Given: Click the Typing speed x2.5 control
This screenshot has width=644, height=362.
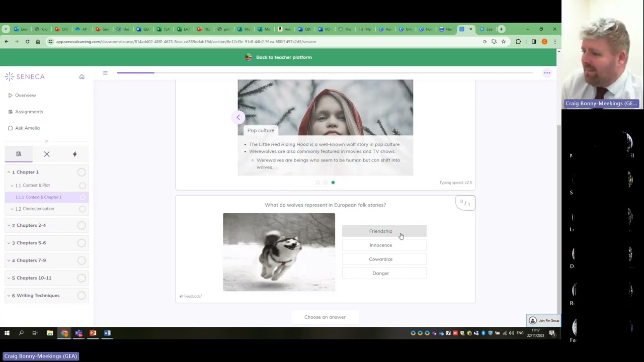Looking at the screenshot, I should (x=455, y=183).
